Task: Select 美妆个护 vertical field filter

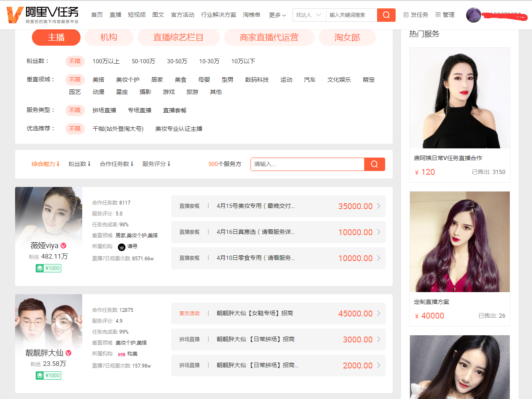Action: coord(128,80)
